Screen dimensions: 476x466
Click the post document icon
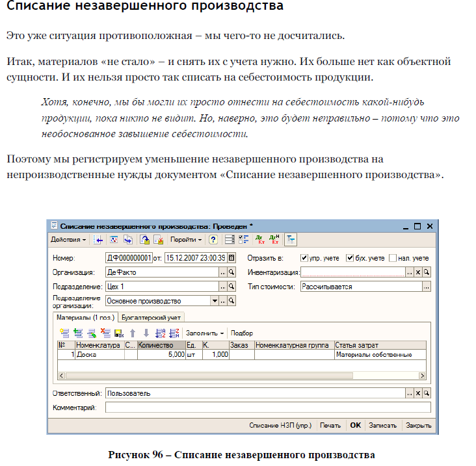[145, 240]
